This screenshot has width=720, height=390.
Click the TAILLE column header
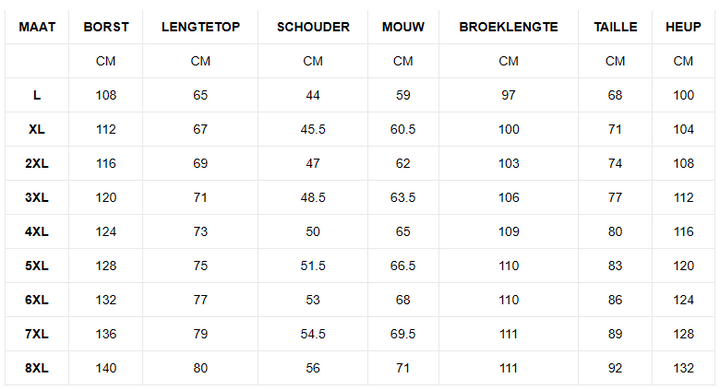pos(615,27)
